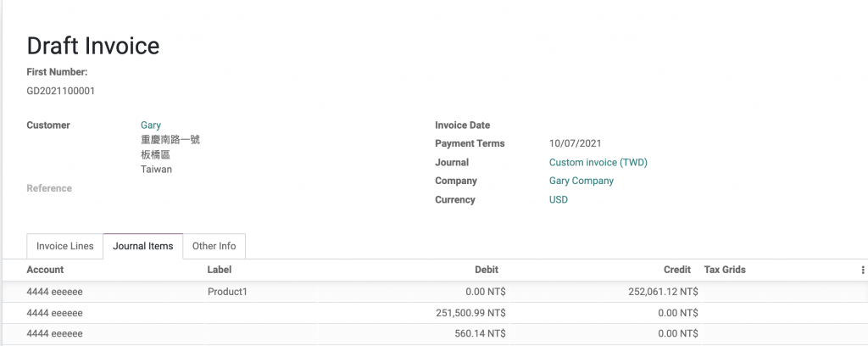Click the USD currency link

click(558, 199)
